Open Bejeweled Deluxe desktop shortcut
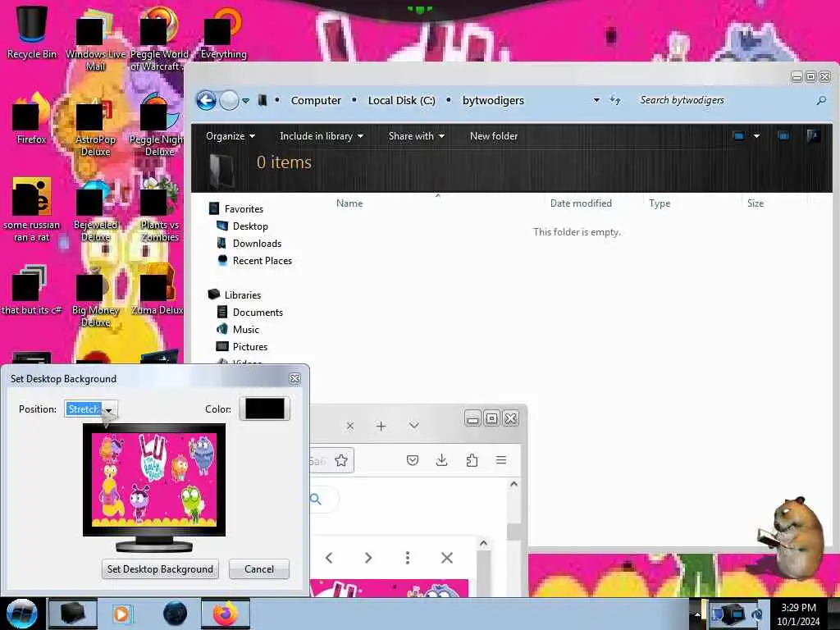Viewport: 840px width, 630px height. [x=95, y=212]
